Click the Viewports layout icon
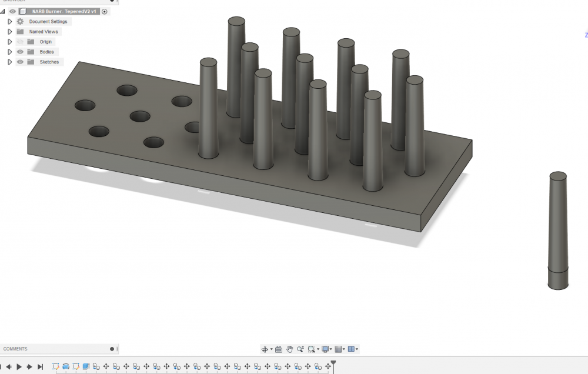The image size is (588, 374). point(351,349)
